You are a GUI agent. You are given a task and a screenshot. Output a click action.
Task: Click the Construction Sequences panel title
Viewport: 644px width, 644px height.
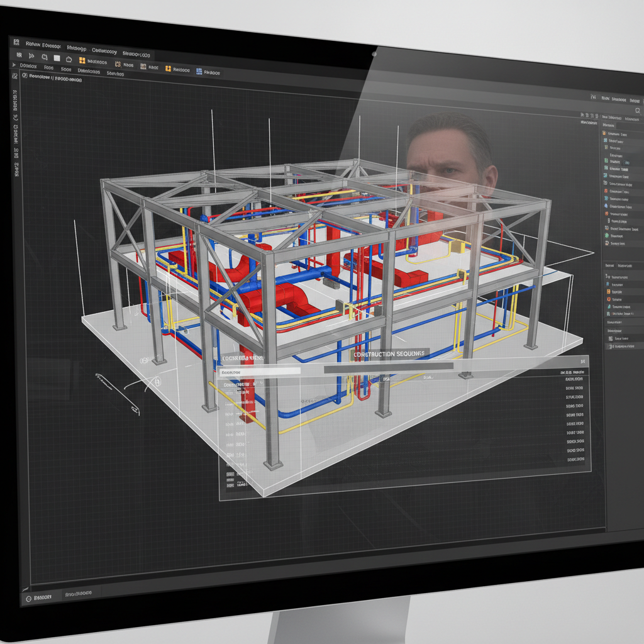pyautogui.click(x=389, y=353)
